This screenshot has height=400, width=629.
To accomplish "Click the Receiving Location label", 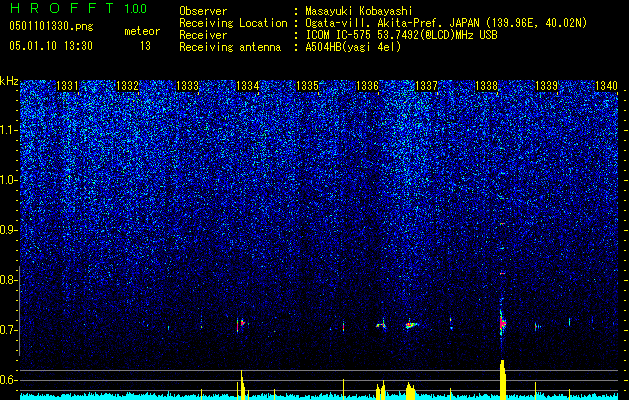I will click(233, 23).
